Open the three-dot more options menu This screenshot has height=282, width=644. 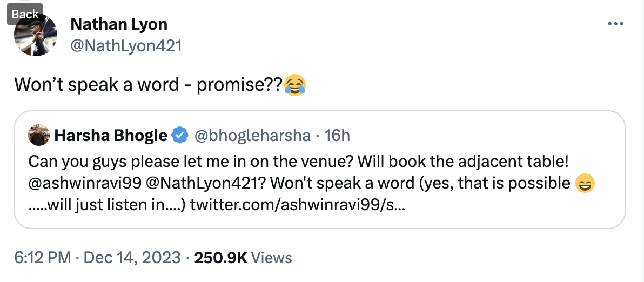tap(616, 24)
